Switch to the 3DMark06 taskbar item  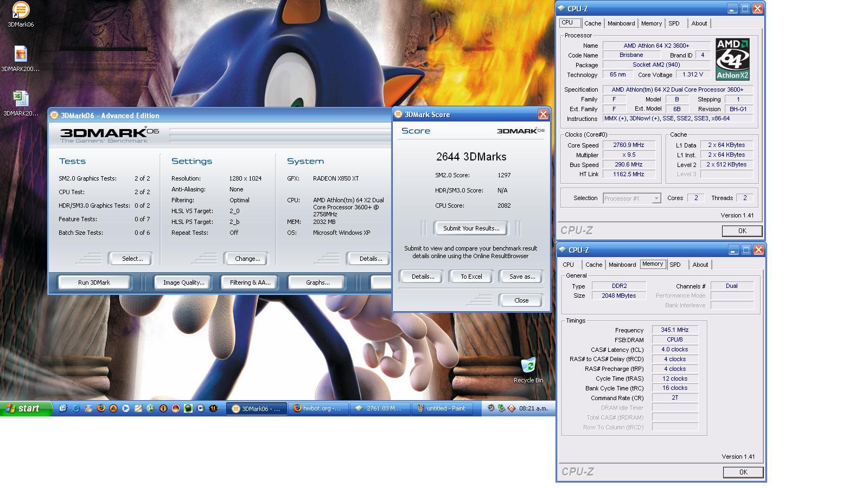point(256,408)
